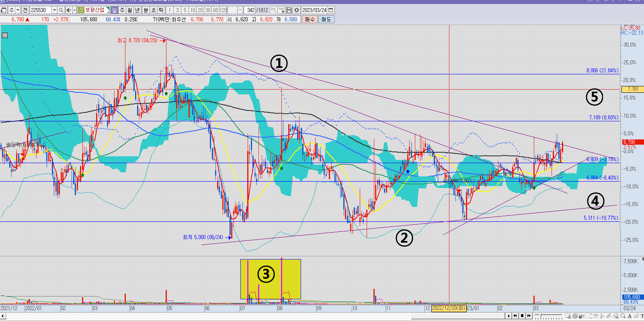Screen dimensions: 644x321
Task: Click the chart save (floppy disk) icon
Action: click(289, 10)
